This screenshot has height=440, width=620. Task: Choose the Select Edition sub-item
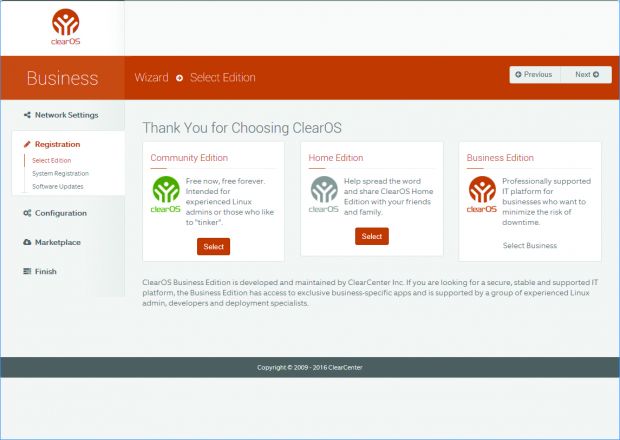tap(52, 160)
